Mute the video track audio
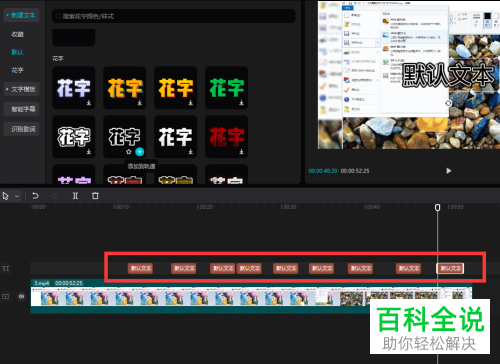Viewport: 500px width, 364px height. (x=21, y=296)
